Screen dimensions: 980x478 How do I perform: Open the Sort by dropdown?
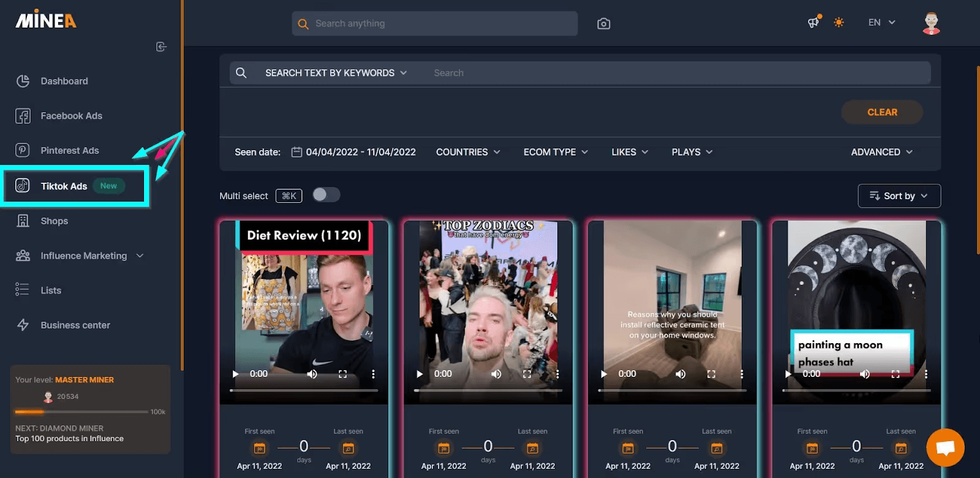(899, 195)
